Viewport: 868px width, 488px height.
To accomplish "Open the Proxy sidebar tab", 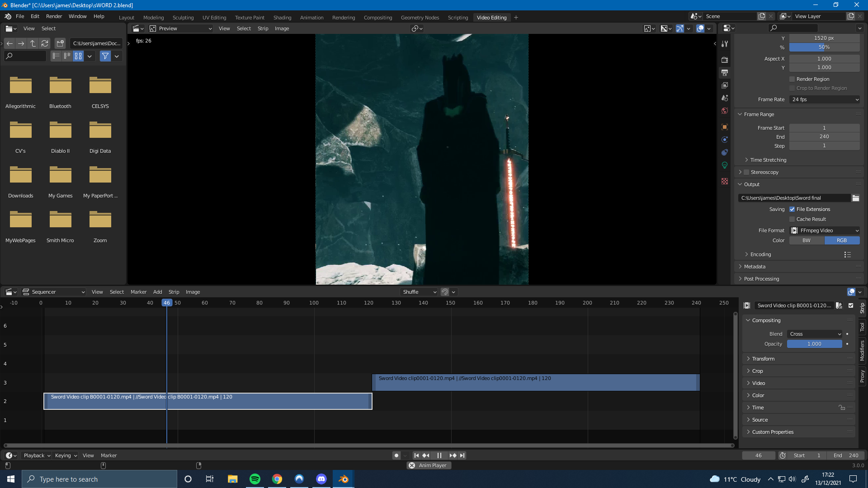I will pyautogui.click(x=862, y=376).
